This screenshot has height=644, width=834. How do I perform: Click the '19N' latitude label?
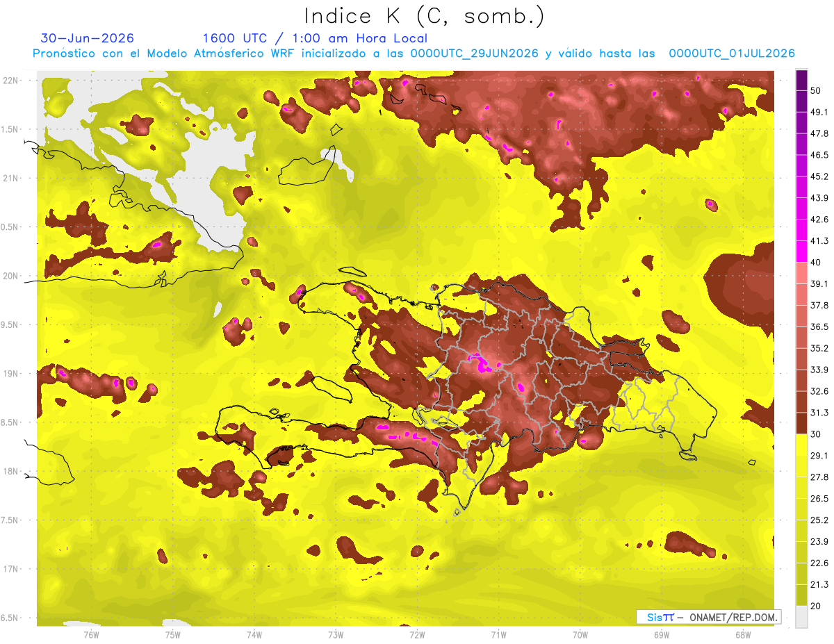tap(11, 373)
